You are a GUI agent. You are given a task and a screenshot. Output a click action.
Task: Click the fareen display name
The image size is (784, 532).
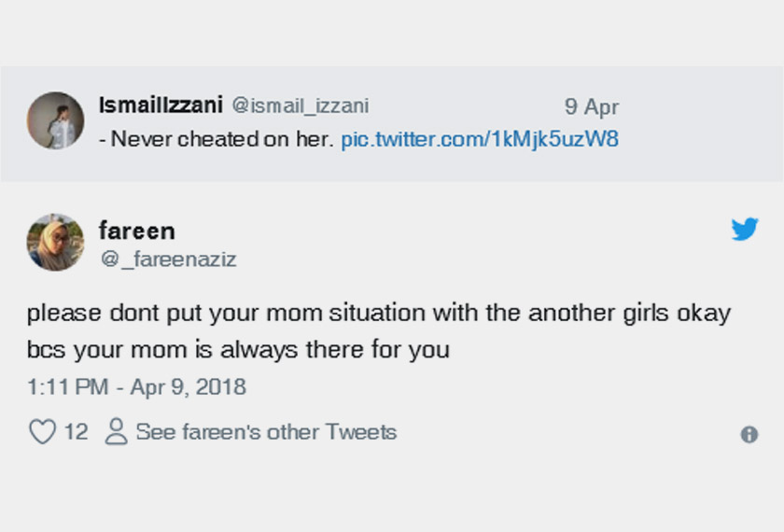point(136,231)
